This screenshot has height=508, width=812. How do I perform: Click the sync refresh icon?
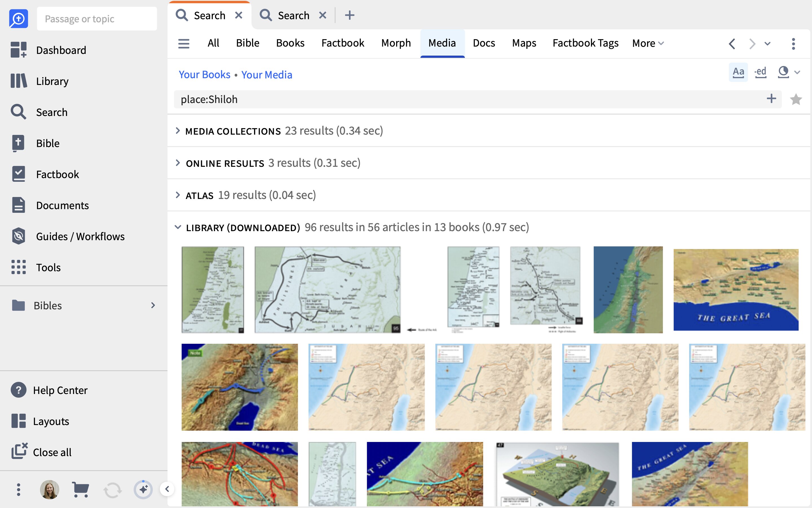click(x=112, y=490)
